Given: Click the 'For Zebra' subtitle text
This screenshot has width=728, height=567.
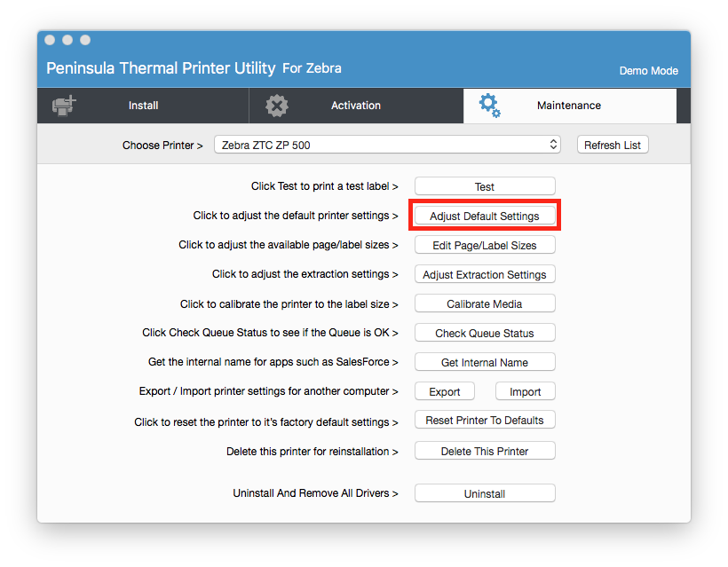Looking at the screenshot, I should coord(312,68).
